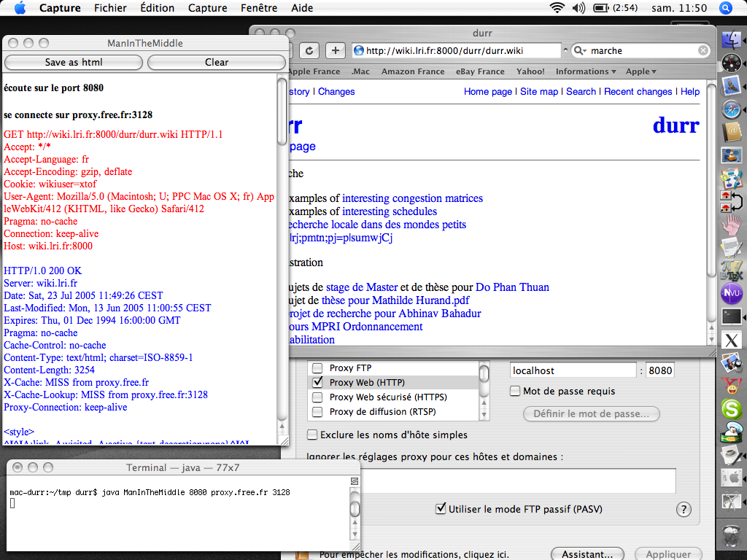The height and width of the screenshot is (560, 747).
Task: Open Finder from the Dock
Action: coord(731,41)
